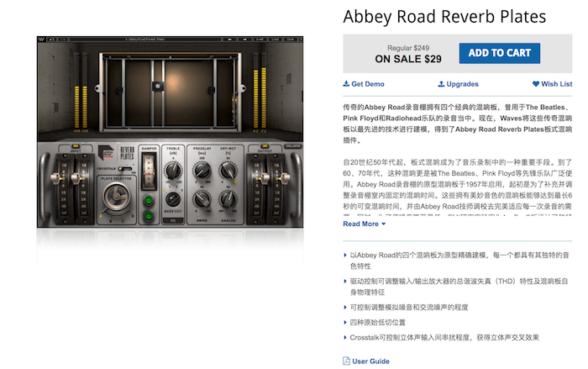Viewport: 588px width, 369px height.
Task: Click the ON SALE $29 price text
Action: pyautogui.click(x=408, y=59)
